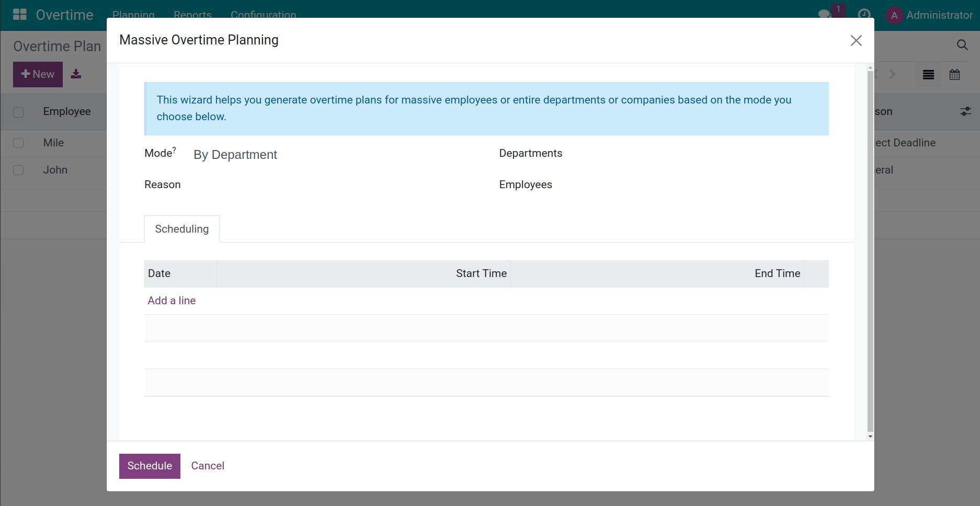Image resolution: width=980 pixels, height=506 pixels.
Task: Sort by Date column header
Action: 180,273
